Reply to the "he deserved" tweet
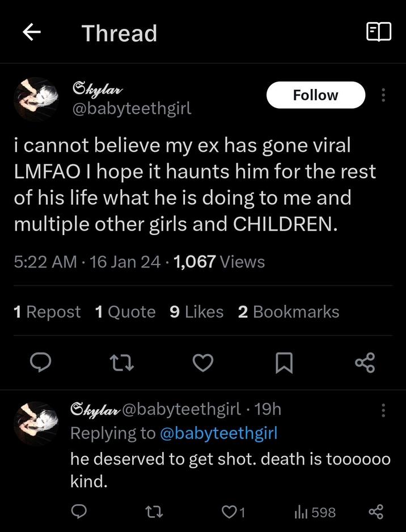 (79, 512)
